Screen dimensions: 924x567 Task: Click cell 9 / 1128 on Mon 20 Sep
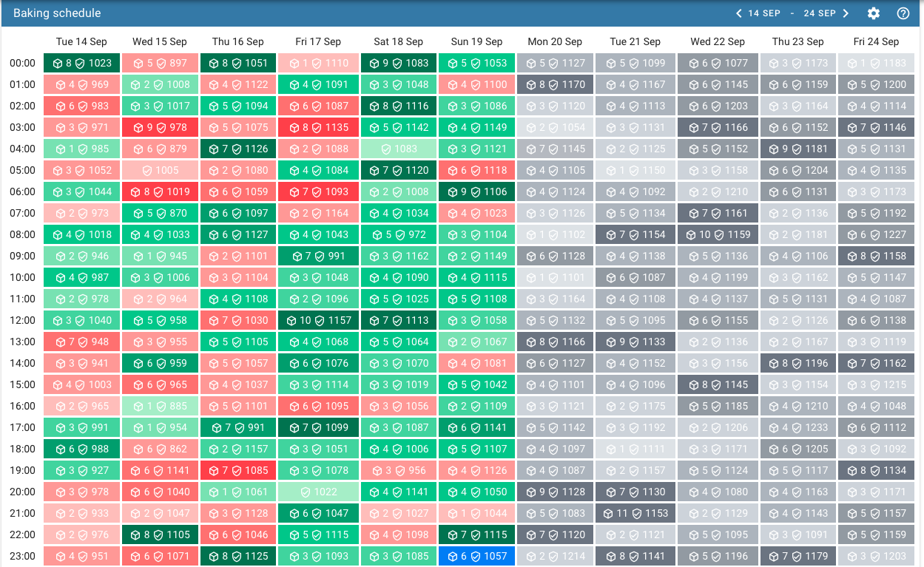[x=555, y=492]
